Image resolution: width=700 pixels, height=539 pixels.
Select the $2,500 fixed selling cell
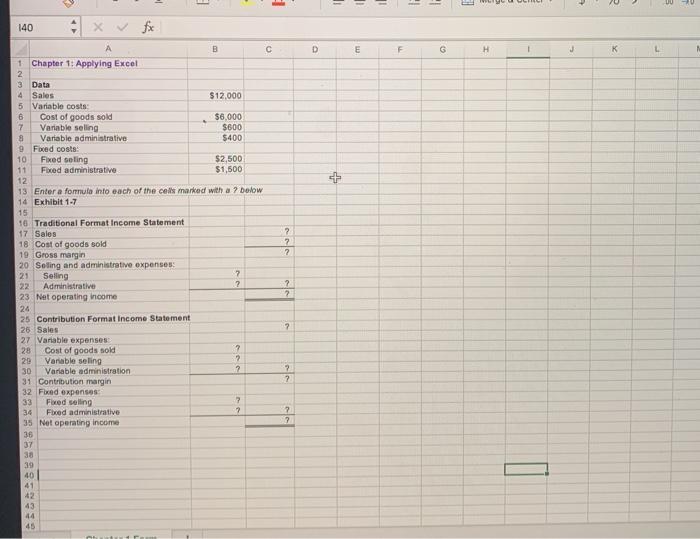[x=216, y=159]
